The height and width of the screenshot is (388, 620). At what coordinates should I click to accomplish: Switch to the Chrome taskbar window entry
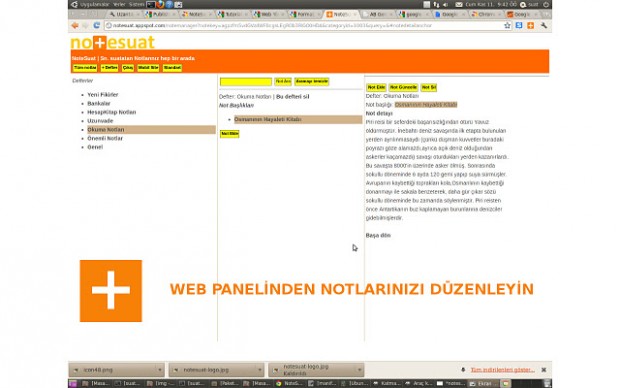[290, 383]
